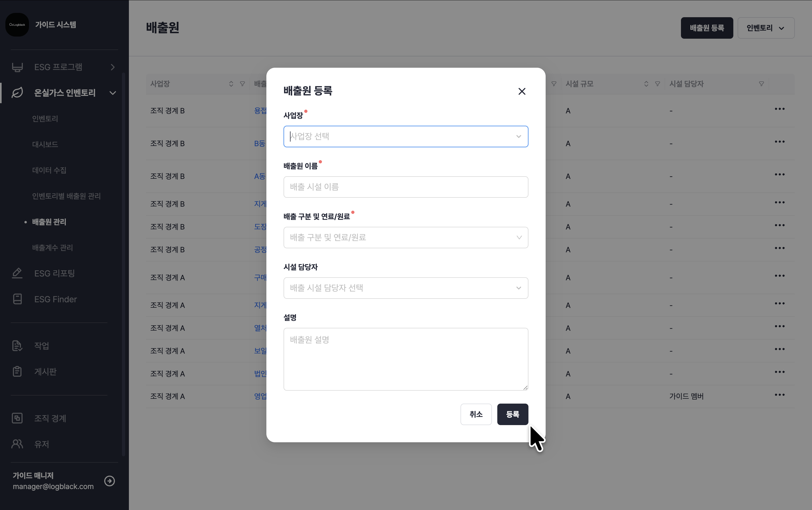The height and width of the screenshot is (510, 812).
Task: Click the 게시판 clipboard icon
Action: (x=17, y=371)
